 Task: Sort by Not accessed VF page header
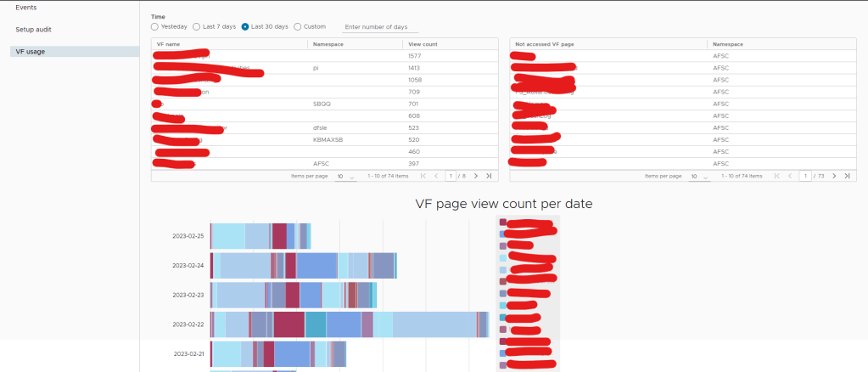pyautogui.click(x=544, y=44)
